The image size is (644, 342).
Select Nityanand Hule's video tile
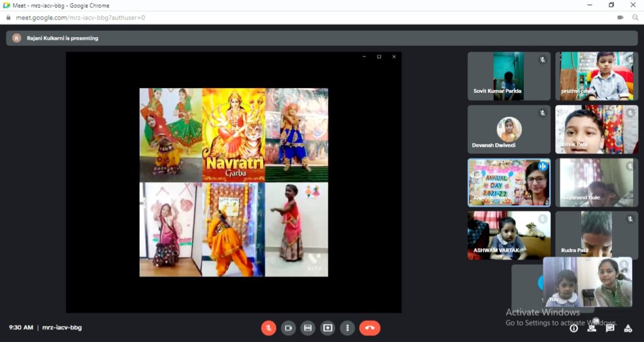pos(596,182)
